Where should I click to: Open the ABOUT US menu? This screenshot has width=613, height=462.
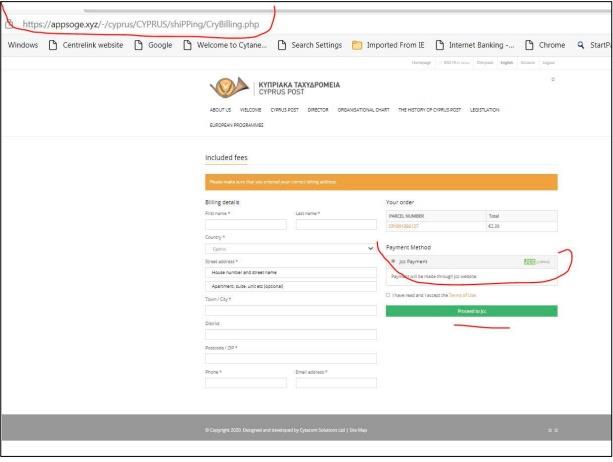tap(220, 110)
